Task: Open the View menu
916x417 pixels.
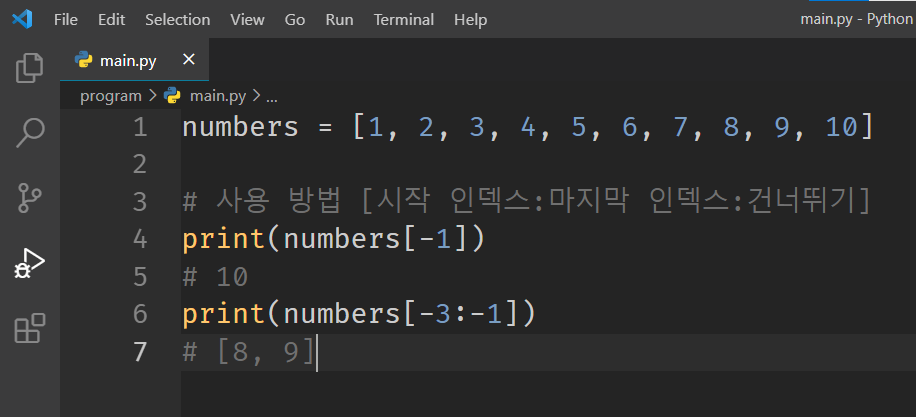Action: pyautogui.click(x=247, y=20)
